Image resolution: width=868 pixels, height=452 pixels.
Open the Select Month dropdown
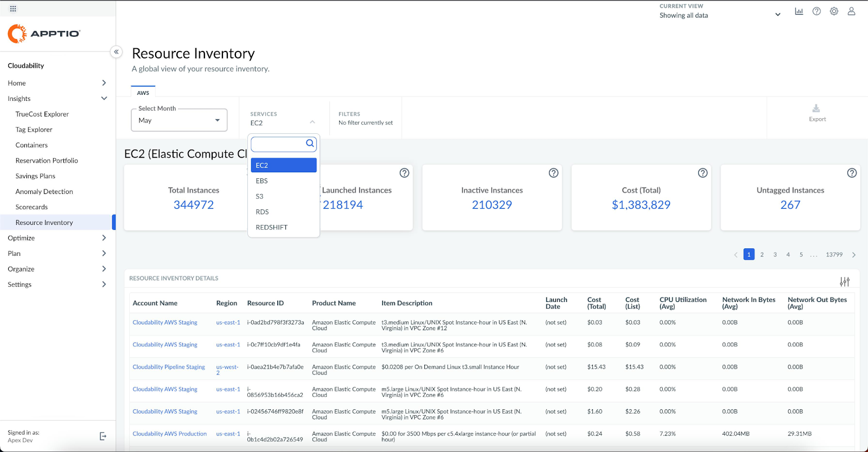[179, 120]
